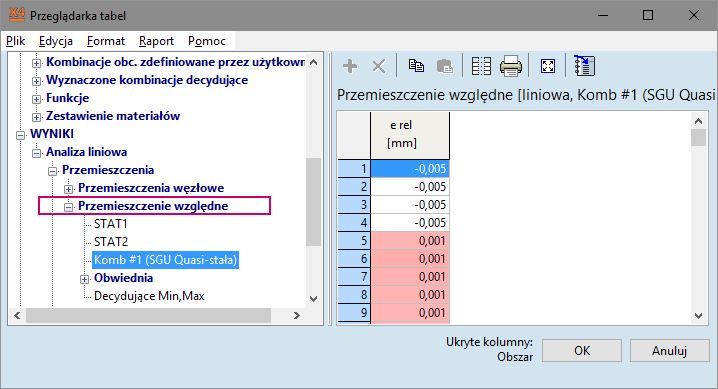Select Zestawienie materiałów label

(x=113, y=116)
